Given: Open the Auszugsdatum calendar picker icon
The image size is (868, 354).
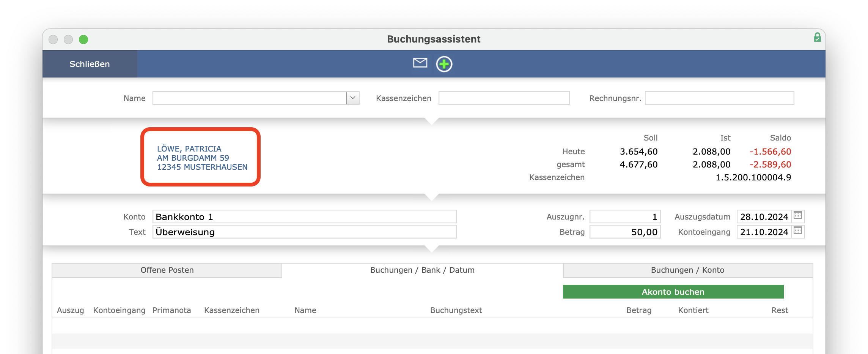Looking at the screenshot, I should (x=798, y=215).
